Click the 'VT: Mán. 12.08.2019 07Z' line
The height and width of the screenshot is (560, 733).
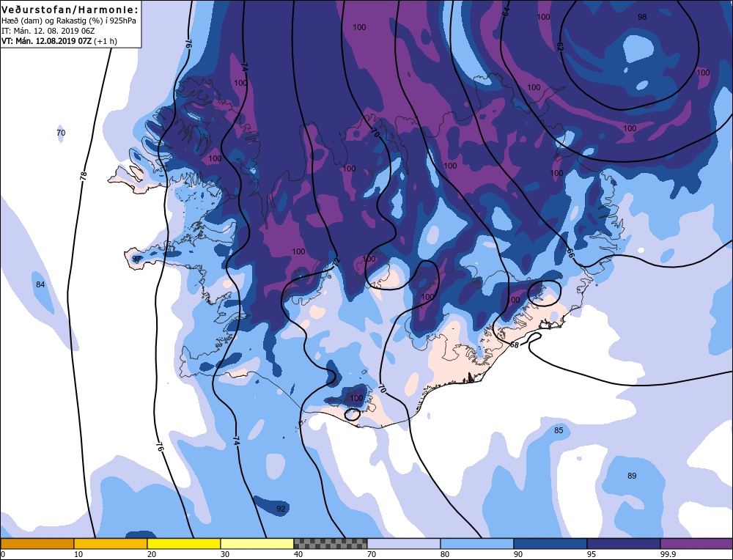(47, 41)
